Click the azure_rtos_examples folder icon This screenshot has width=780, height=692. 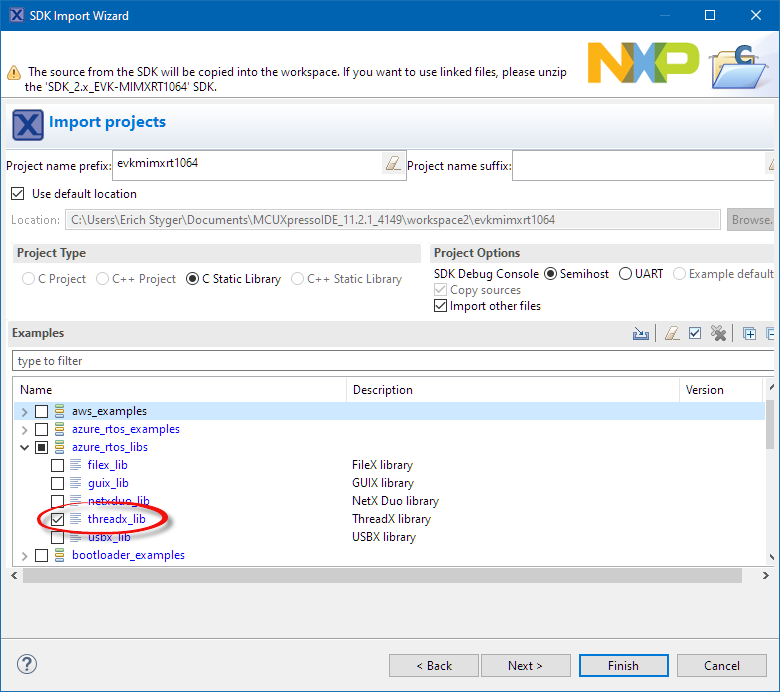(x=60, y=429)
